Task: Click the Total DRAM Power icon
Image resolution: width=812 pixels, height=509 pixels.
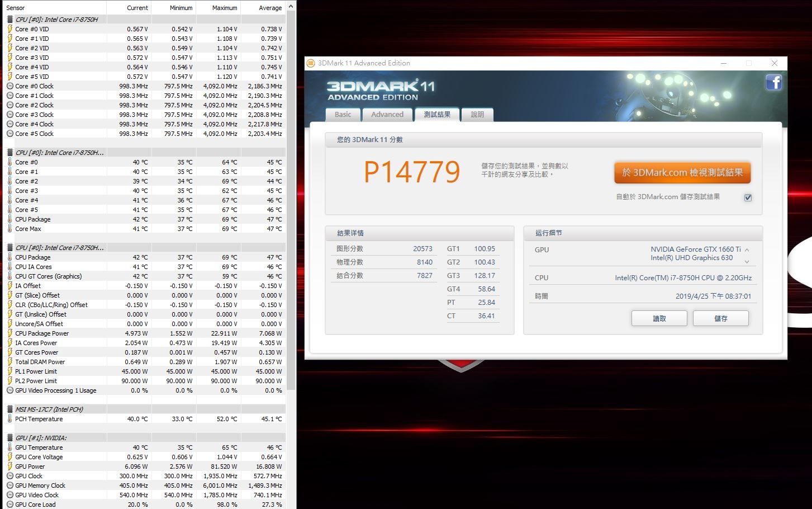Action: (10, 362)
